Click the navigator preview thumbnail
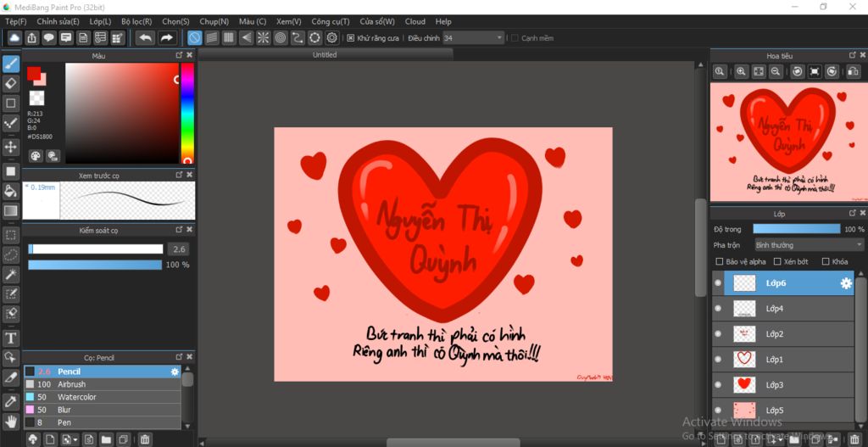 787,142
